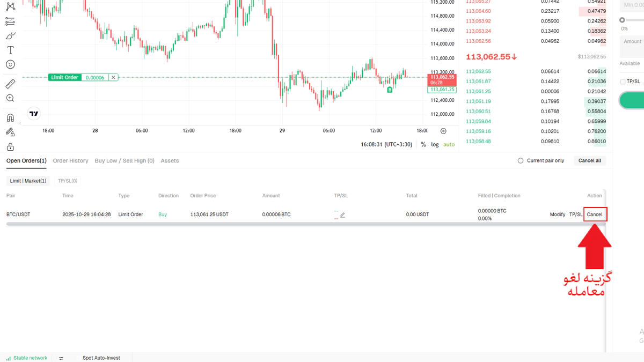Open the Assets tab
Screen dimensions: 644x362
[x=170, y=161]
